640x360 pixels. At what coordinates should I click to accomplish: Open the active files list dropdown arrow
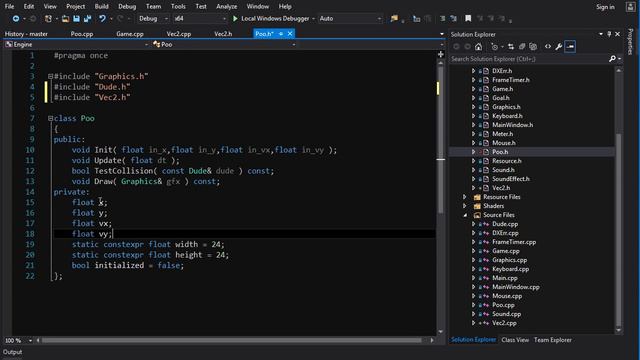coord(442,34)
